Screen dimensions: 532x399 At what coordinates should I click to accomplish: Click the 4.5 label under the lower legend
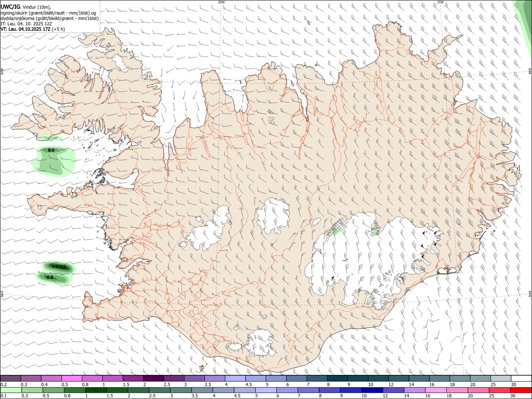tap(237, 396)
